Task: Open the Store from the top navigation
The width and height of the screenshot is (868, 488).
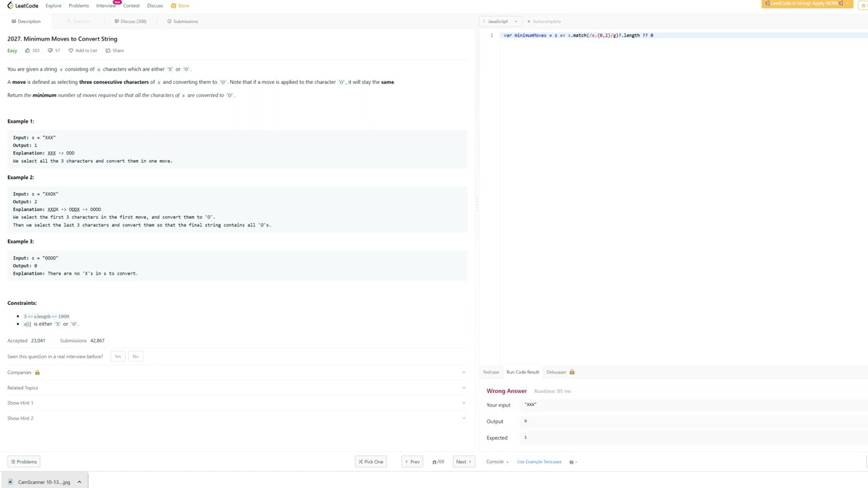Action: (x=180, y=5)
